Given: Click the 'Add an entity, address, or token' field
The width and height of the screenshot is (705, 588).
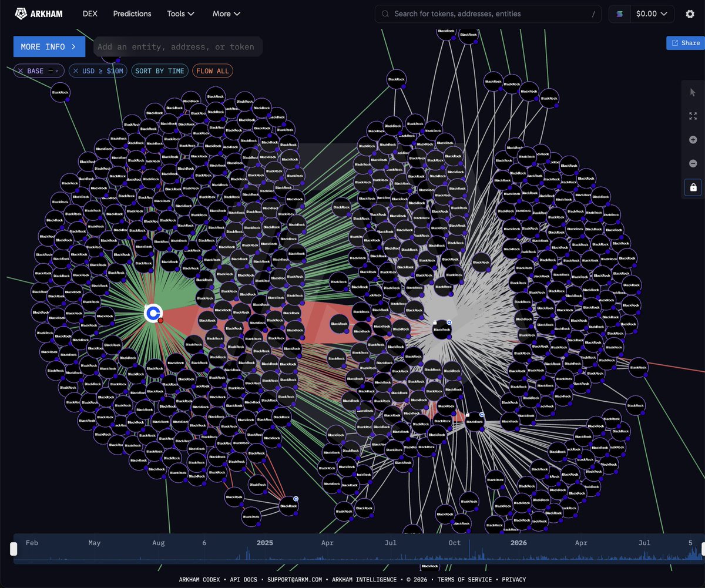Looking at the screenshot, I should click(x=178, y=46).
